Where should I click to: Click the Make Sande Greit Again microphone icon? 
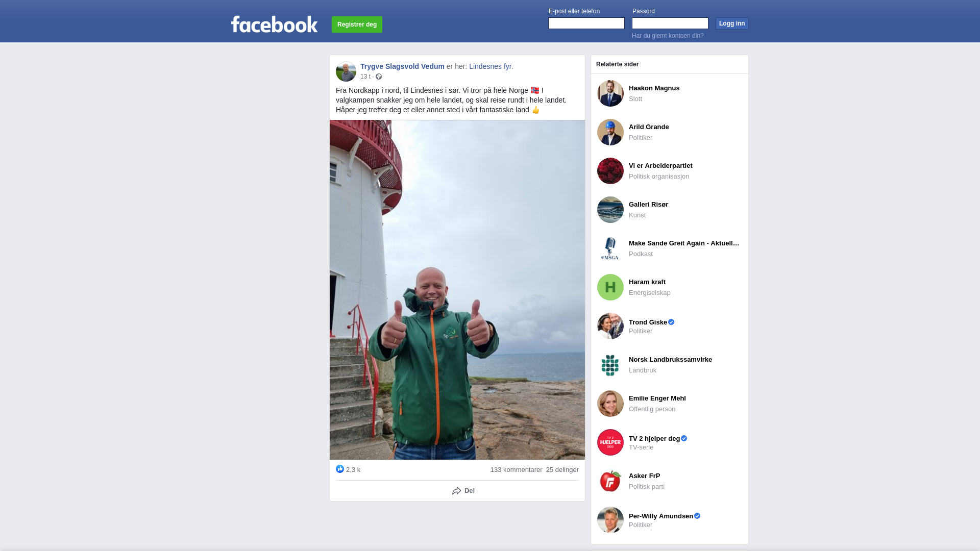tap(610, 248)
